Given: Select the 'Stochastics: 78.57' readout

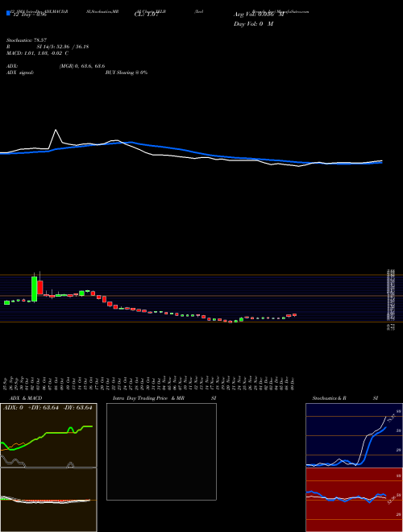Looking at the screenshot, I should (27, 40).
